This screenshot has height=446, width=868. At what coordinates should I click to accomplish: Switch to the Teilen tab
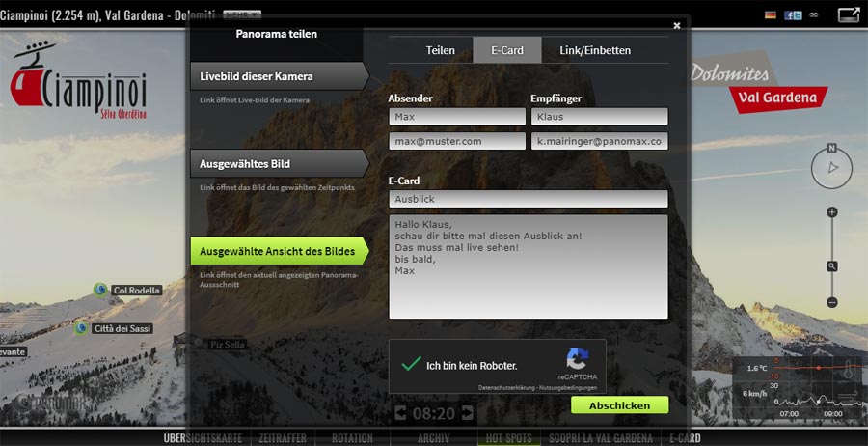[440, 50]
